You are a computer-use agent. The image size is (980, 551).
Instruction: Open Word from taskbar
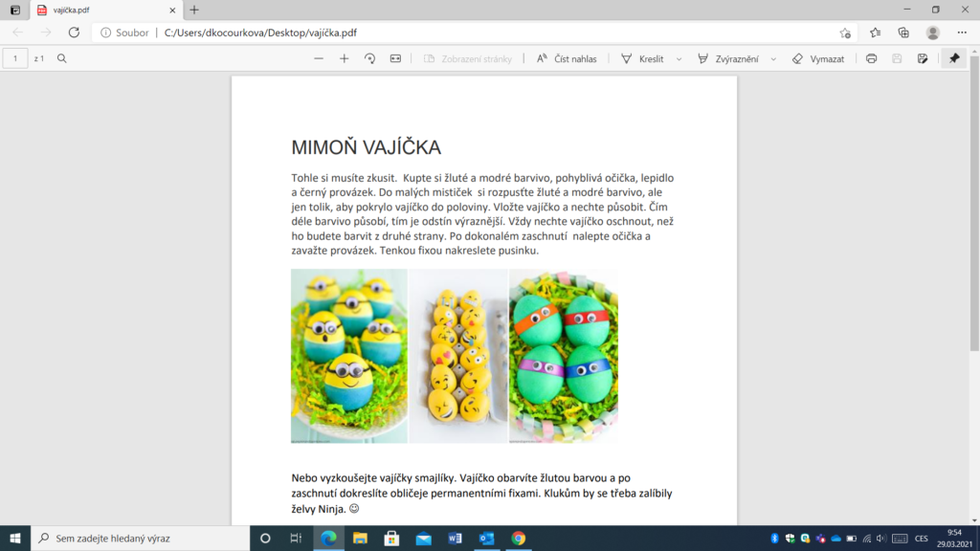point(455,538)
